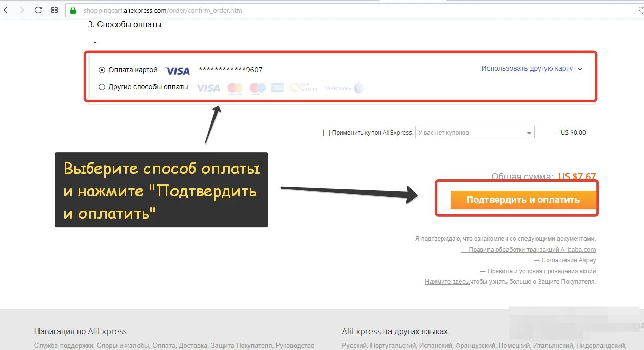Click the blue VISA logo of saved card
The image size is (644, 350).
(178, 71)
